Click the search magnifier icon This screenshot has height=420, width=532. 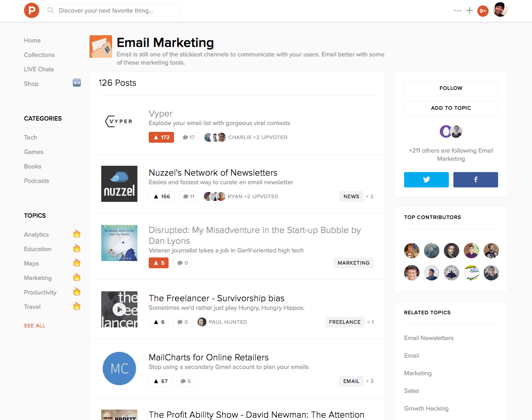[51, 10]
